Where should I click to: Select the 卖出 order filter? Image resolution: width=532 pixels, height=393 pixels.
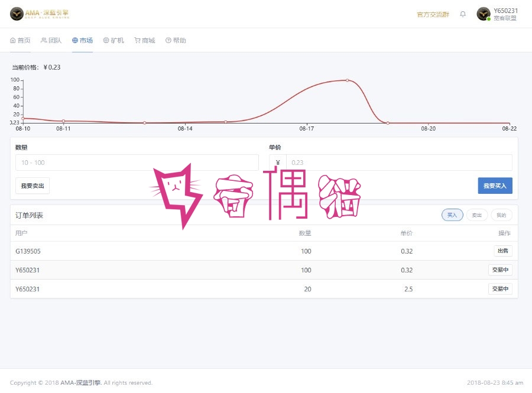click(x=476, y=215)
